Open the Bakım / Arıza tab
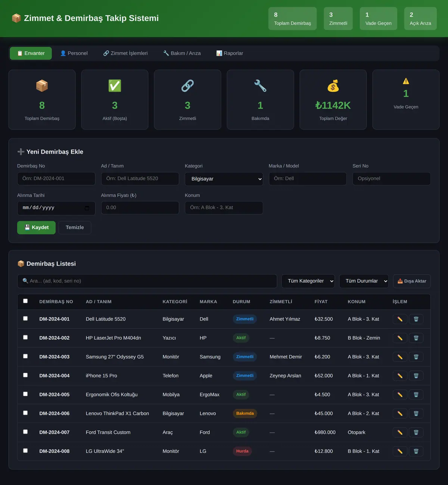 click(182, 53)
